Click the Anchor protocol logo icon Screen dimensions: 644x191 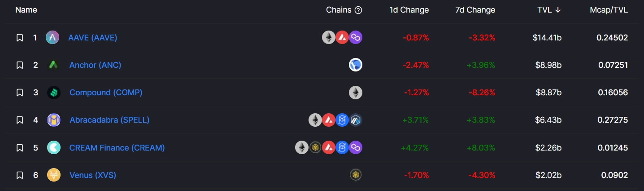click(x=53, y=65)
